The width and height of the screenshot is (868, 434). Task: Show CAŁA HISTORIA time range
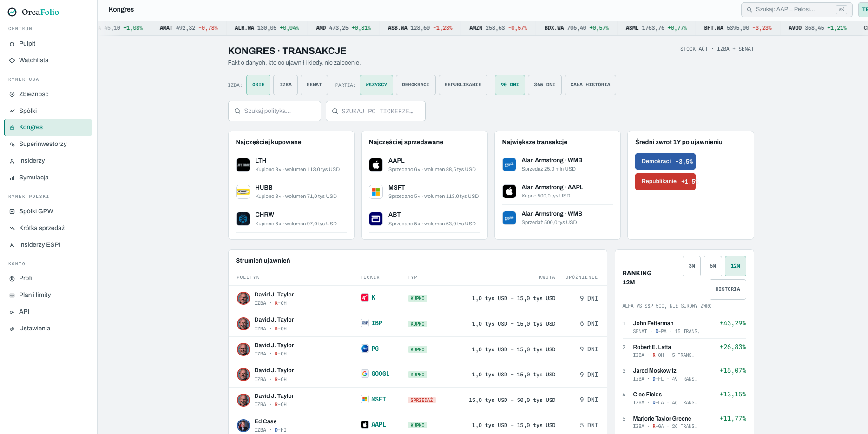590,85
